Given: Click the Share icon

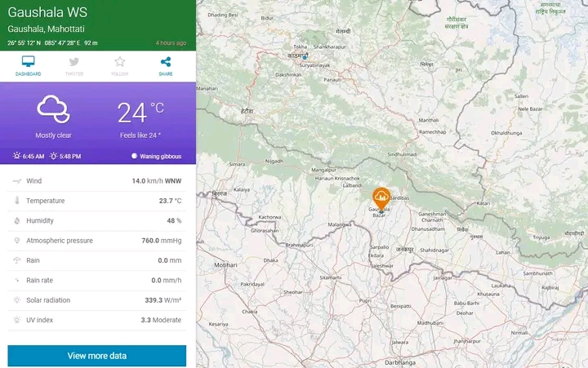Looking at the screenshot, I should click(x=166, y=62).
